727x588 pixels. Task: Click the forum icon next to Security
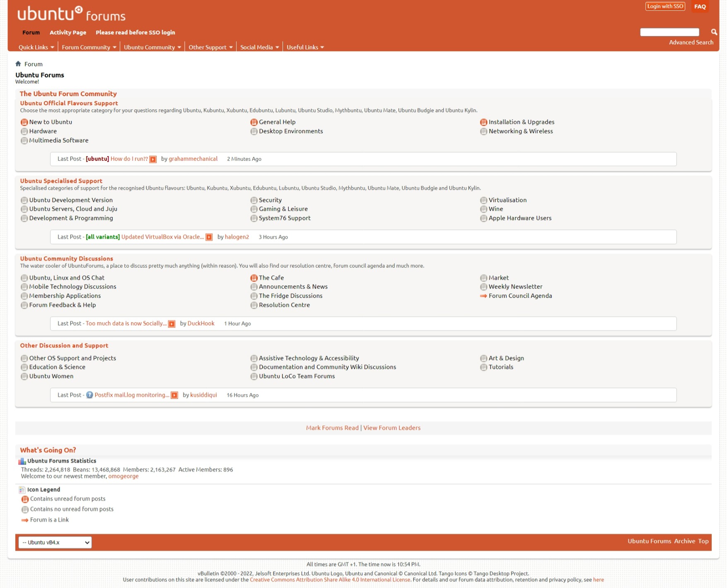tap(254, 200)
